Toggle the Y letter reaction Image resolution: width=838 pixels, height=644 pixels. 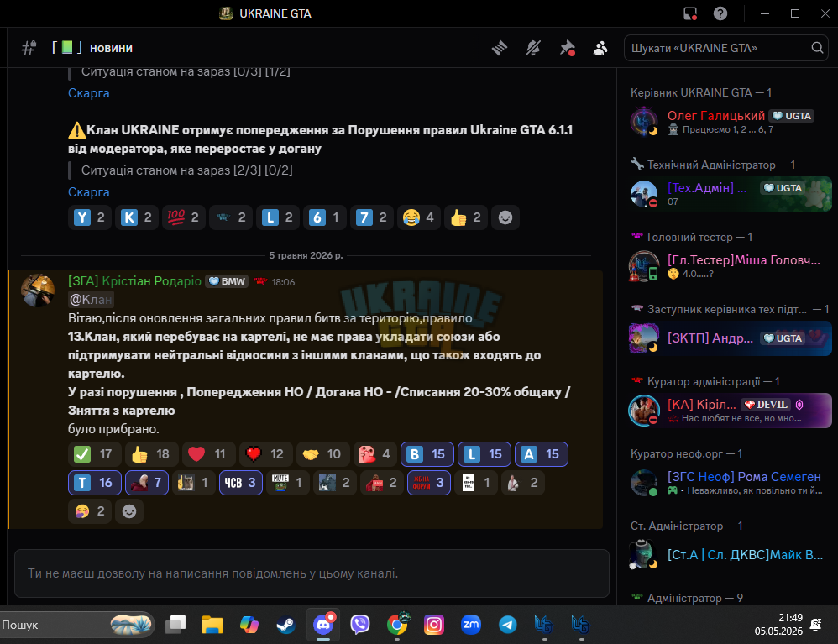click(90, 217)
